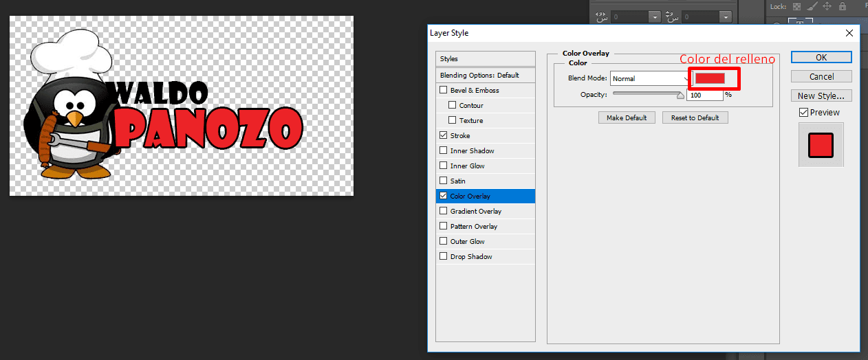Screen dimensions: 868x360
Task: Open the first dropdown arrow in the panel behind the dialog
Action: [655, 16]
